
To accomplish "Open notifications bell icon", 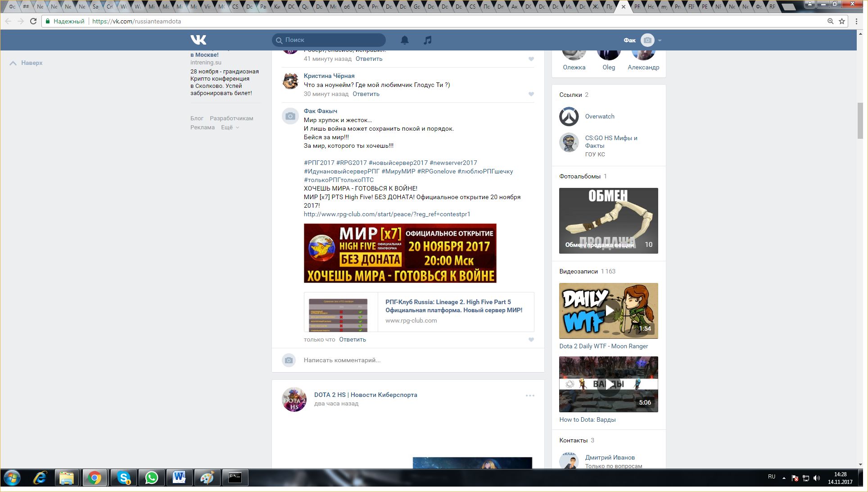I will pyautogui.click(x=405, y=40).
